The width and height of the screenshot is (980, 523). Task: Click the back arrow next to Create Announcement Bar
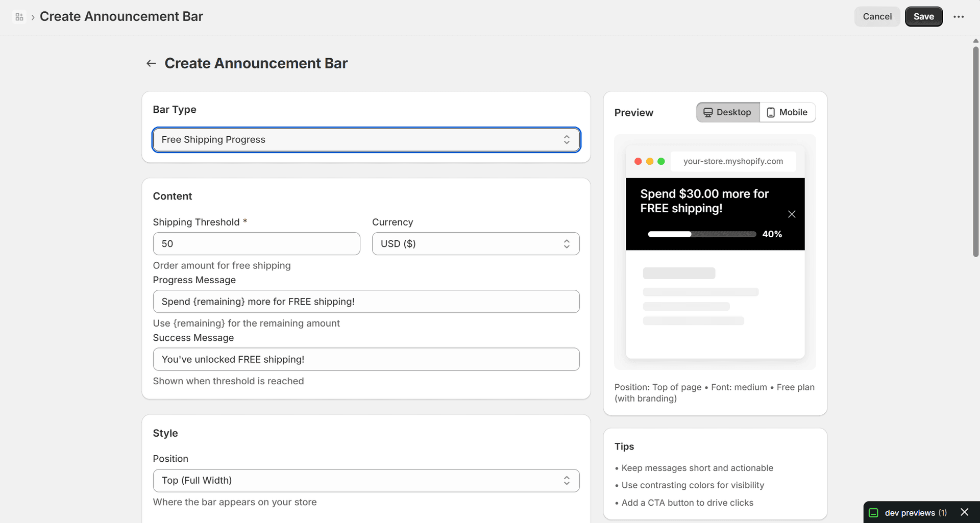tap(151, 63)
